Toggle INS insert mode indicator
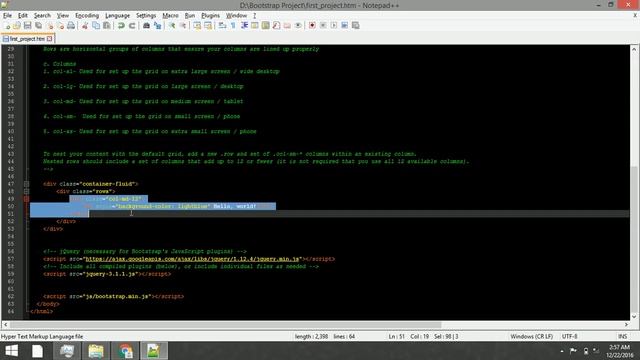 (x=622, y=336)
